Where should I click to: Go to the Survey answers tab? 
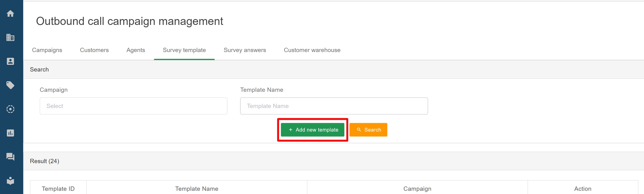coord(245,50)
